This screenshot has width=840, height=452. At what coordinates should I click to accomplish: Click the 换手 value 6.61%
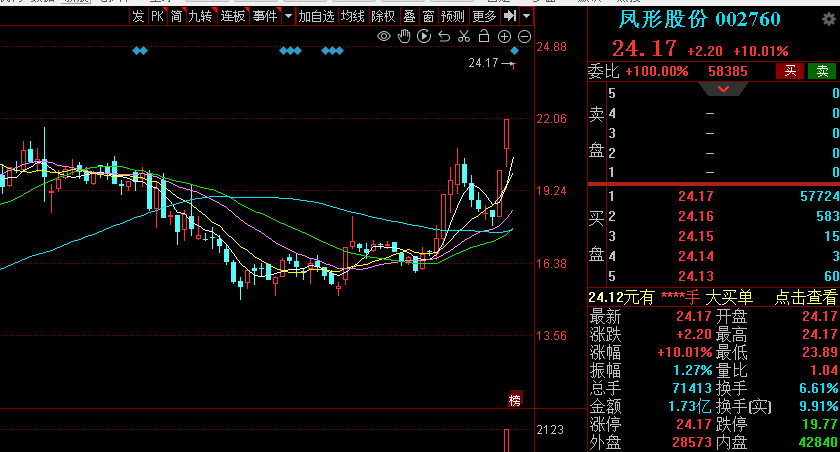coord(819,388)
